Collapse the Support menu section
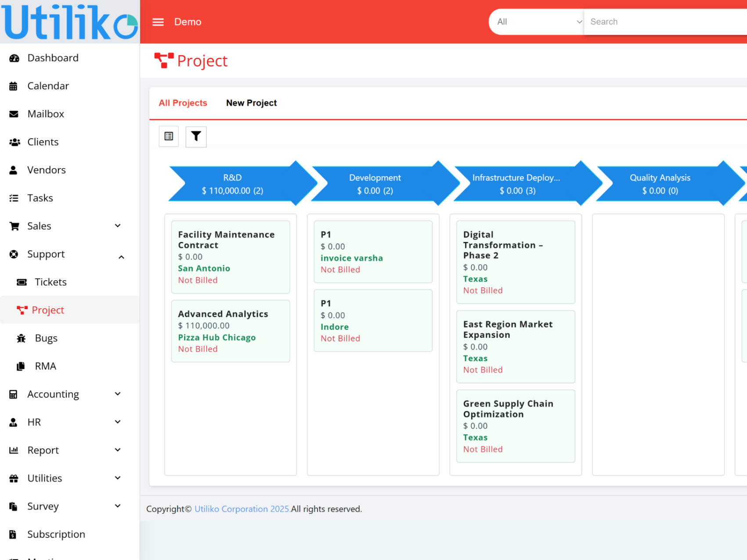The image size is (747, 560). (121, 257)
